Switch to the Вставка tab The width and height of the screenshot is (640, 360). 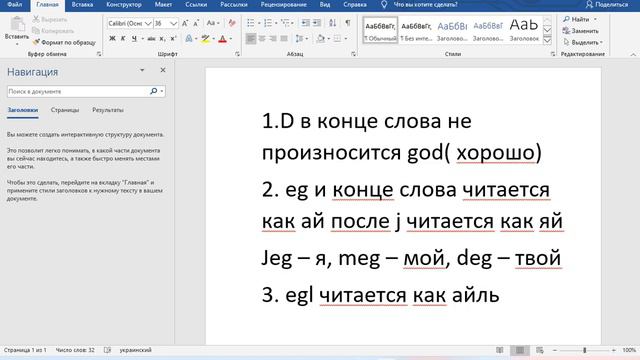pos(82,4)
